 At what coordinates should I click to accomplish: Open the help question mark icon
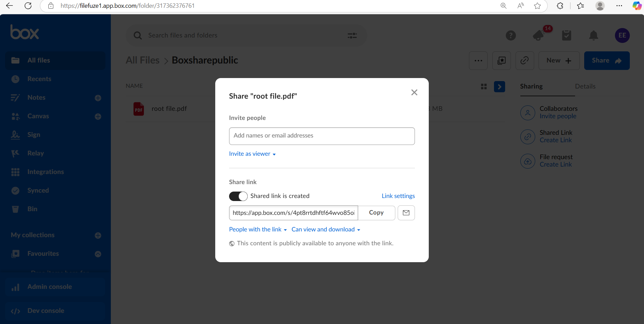(511, 35)
